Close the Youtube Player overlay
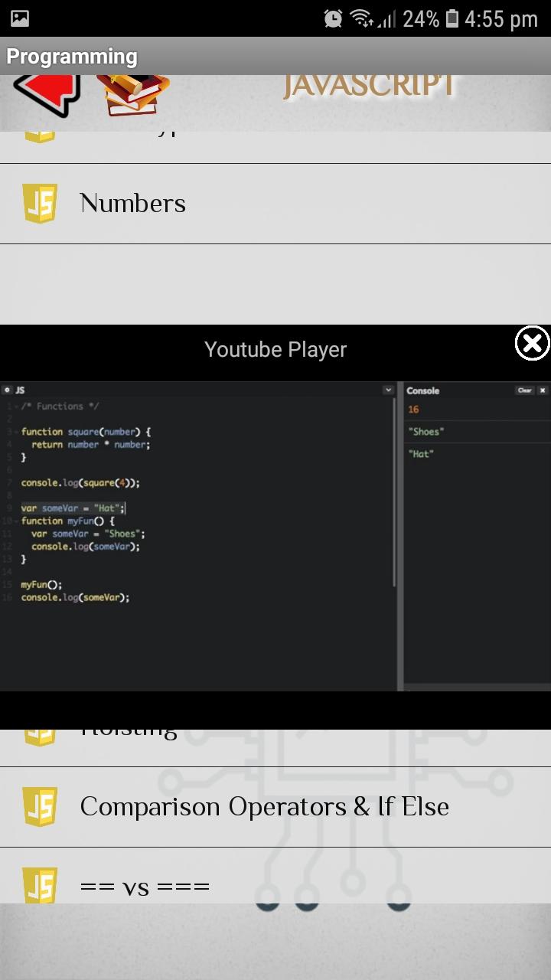The image size is (551, 980). [x=532, y=344]
